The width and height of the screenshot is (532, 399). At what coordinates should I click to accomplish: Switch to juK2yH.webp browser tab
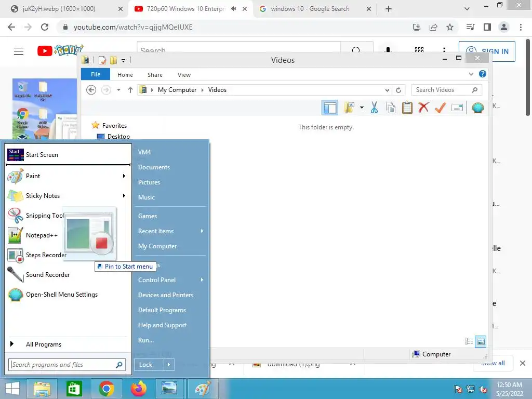click(x=59, y=9)
